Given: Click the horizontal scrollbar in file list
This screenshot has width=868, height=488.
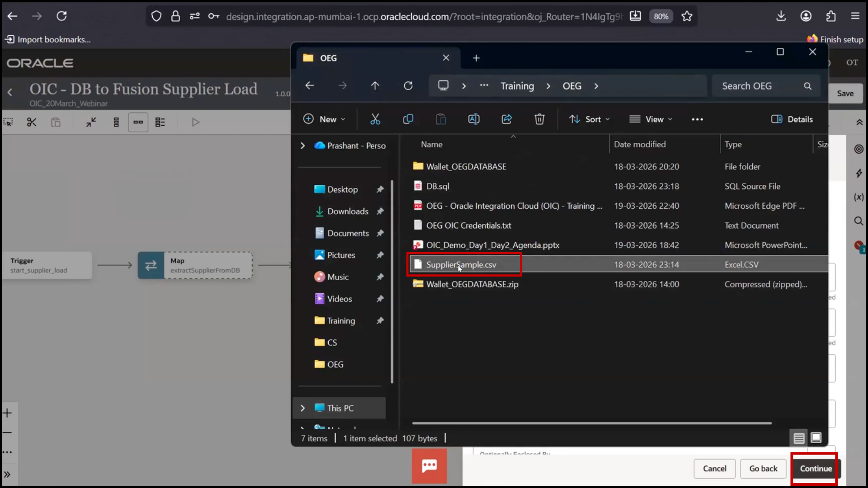Looking at the screenshot, I should (591, 423).
